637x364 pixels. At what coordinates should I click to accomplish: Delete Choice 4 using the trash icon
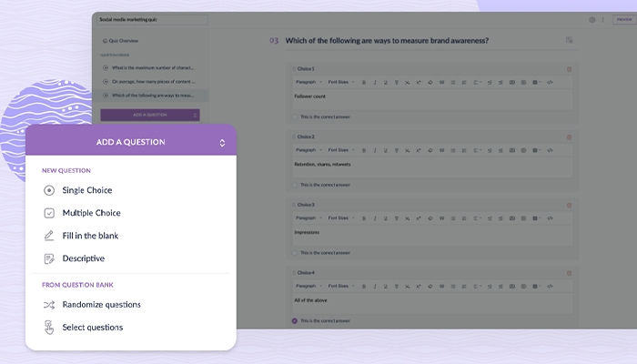[570, 273]
